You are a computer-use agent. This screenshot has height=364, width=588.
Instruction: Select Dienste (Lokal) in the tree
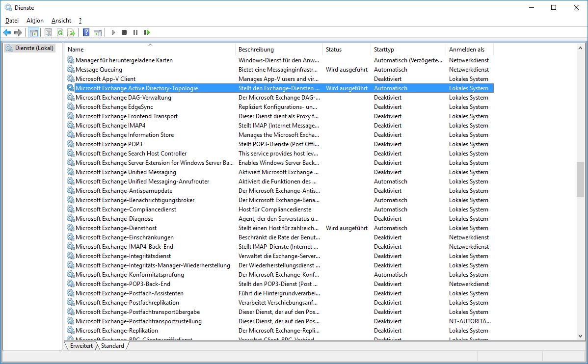[34, 48]
